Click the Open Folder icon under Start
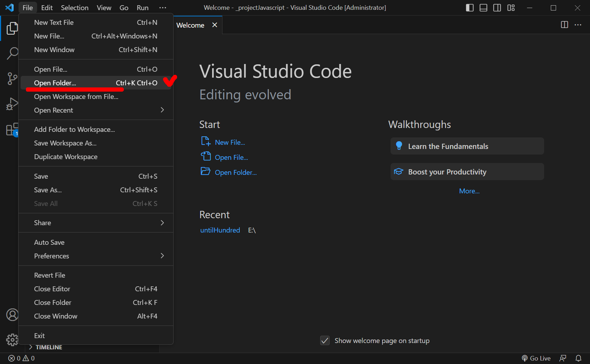Image resolution: width=590 pixels, height=364 pixels. click(205, 171)
